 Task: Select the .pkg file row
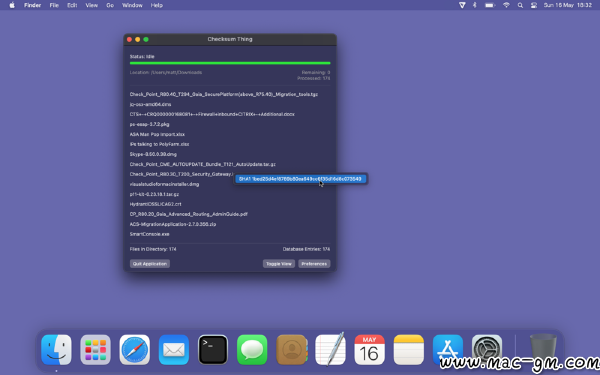coord(149,124)
